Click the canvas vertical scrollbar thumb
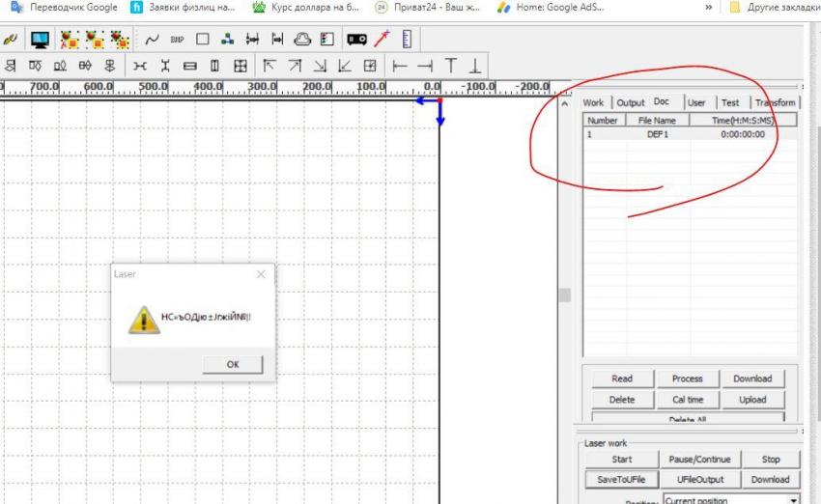Image resolution: width=821 pixels, height=504 pixels. tap(565, 294)
